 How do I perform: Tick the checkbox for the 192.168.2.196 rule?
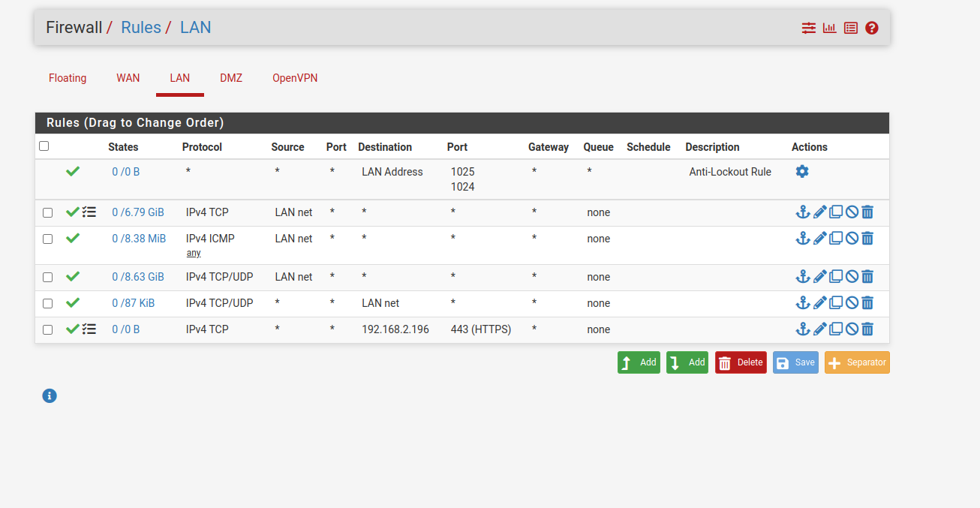pyautogui.click(x=48, y=330)
